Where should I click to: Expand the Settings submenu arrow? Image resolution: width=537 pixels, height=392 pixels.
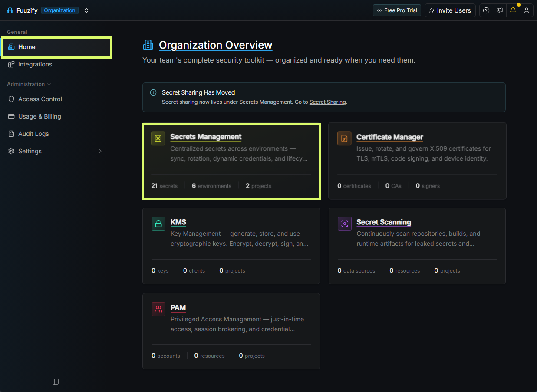click(100, 151)
